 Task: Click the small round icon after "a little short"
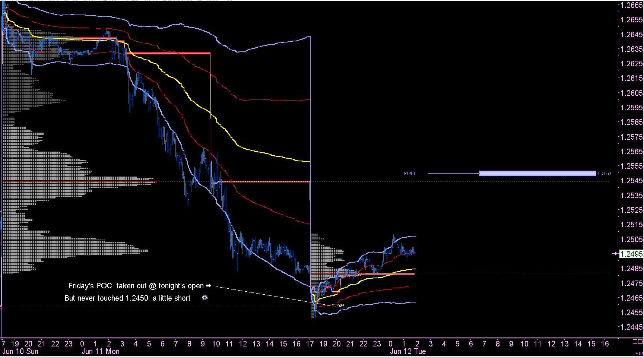pos(204,297)
